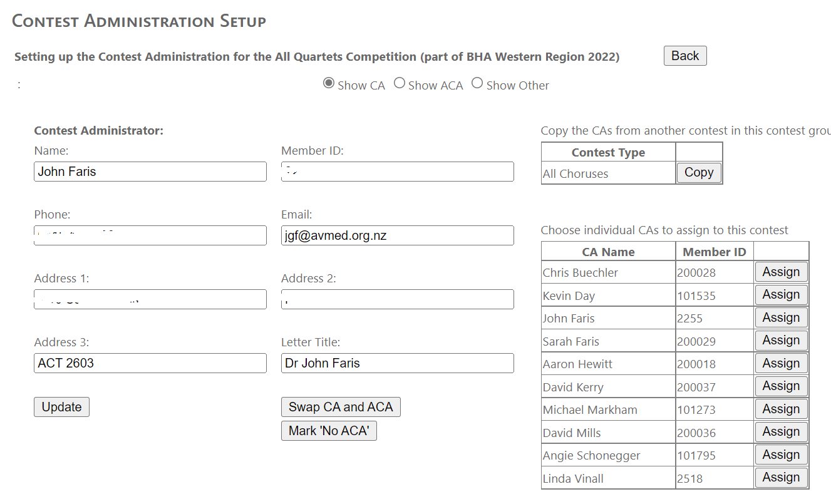Click Assign next to Sarah Faris
The image size is (831, 504).
tap(781, 341)
